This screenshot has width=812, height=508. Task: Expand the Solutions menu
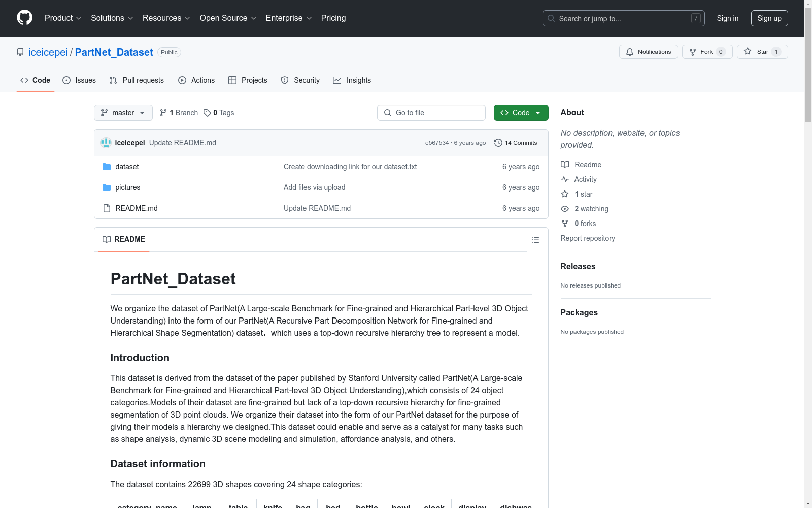tap(112, 18)
